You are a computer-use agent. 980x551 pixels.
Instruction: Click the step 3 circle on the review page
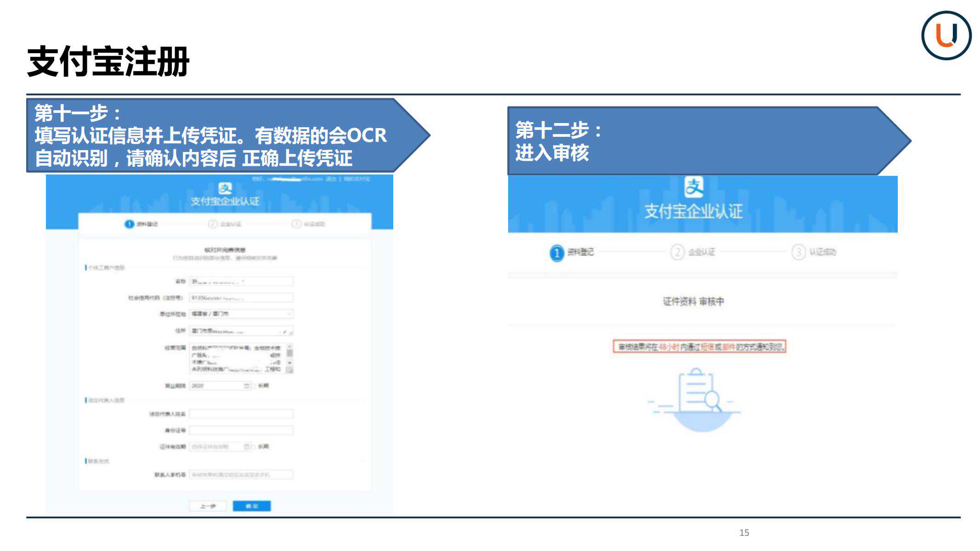pos(799,252)
